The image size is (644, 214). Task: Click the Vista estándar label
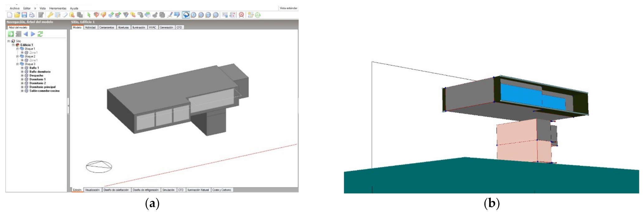288,8
